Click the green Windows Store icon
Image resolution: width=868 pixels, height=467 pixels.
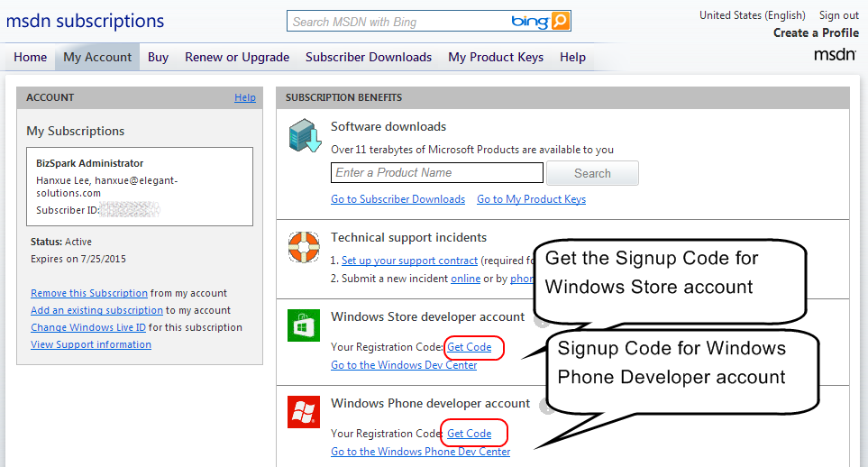304,325
